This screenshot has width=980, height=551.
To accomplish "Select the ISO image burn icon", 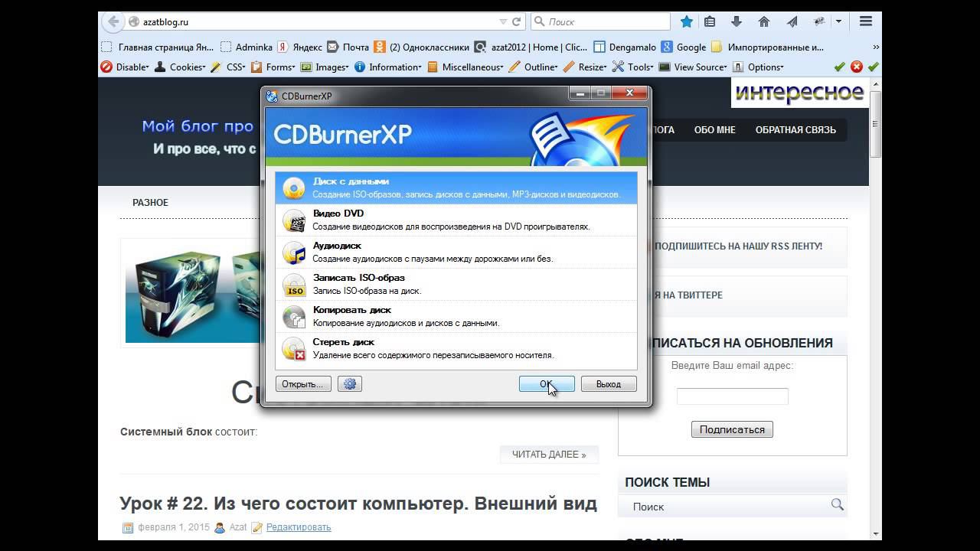I will [x=294, y=285].
